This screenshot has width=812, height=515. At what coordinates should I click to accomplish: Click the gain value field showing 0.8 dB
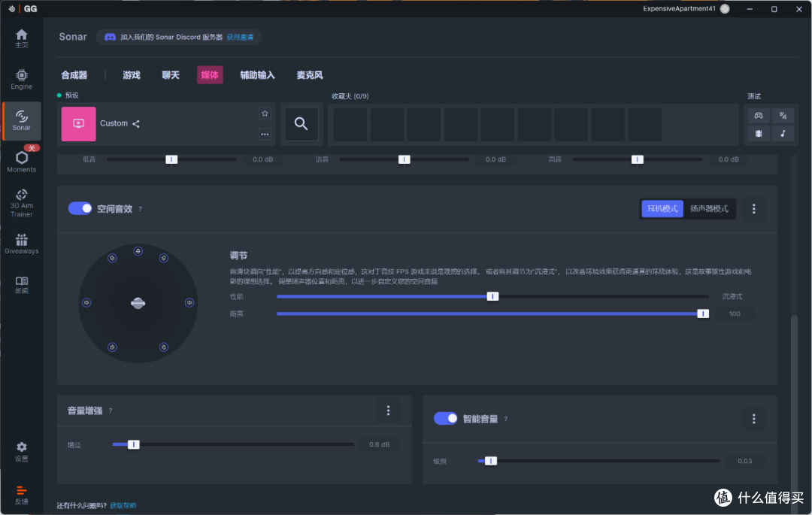379,444
